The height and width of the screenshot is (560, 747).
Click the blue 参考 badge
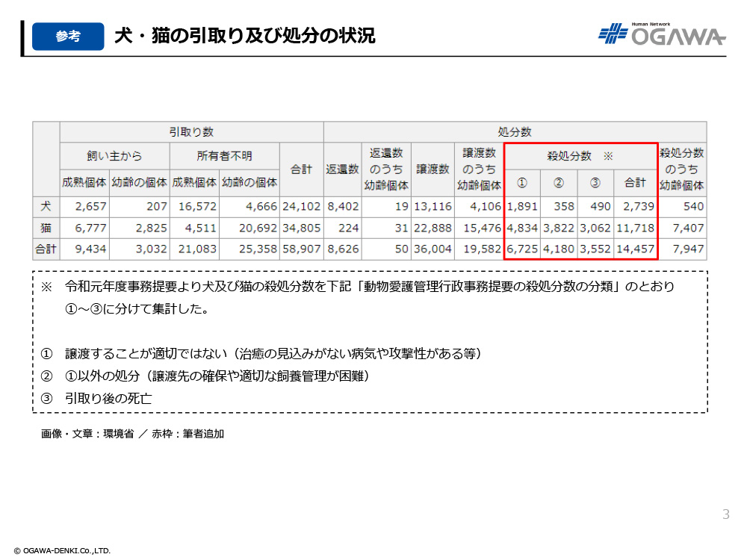point(68,37)
